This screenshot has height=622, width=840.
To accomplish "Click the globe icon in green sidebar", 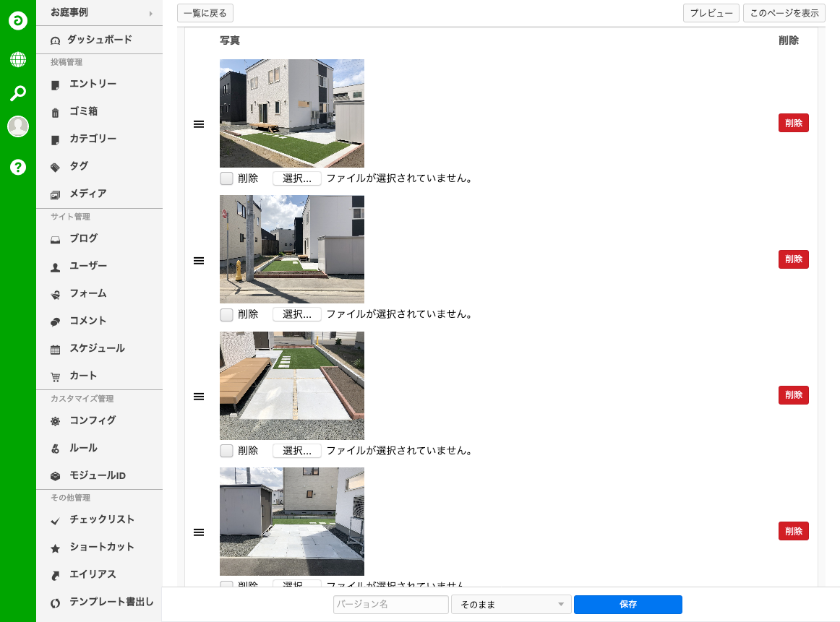I will tap(18, 59).
